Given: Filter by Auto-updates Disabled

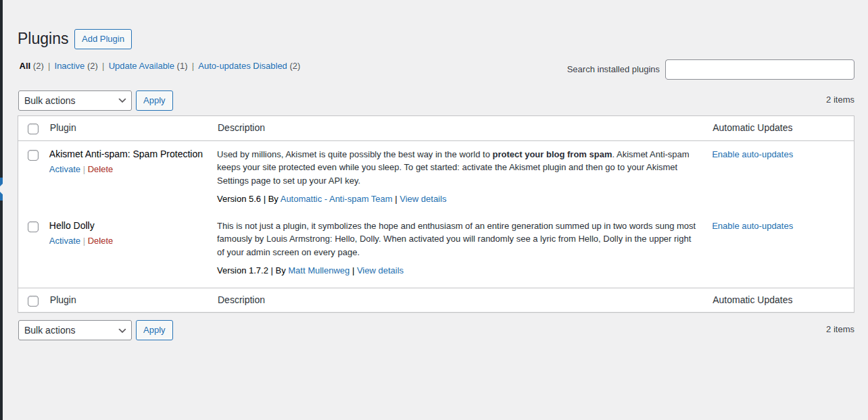Looking at the screenshot, I should coord(243,66).
